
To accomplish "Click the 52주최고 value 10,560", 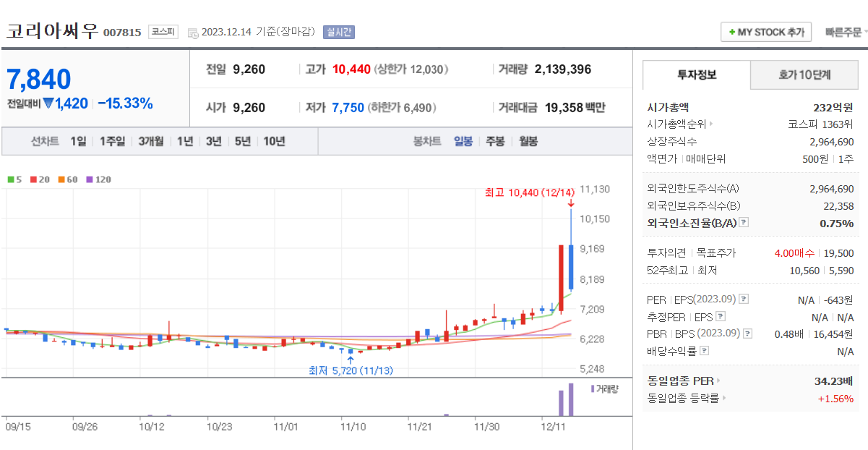I will tap(806, 271).
